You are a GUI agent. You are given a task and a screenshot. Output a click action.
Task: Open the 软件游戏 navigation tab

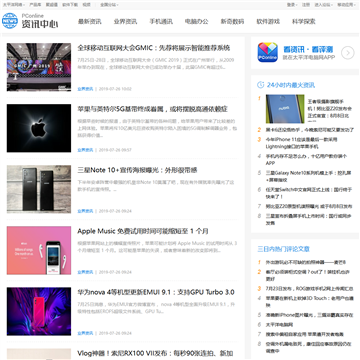coord(268,22)
